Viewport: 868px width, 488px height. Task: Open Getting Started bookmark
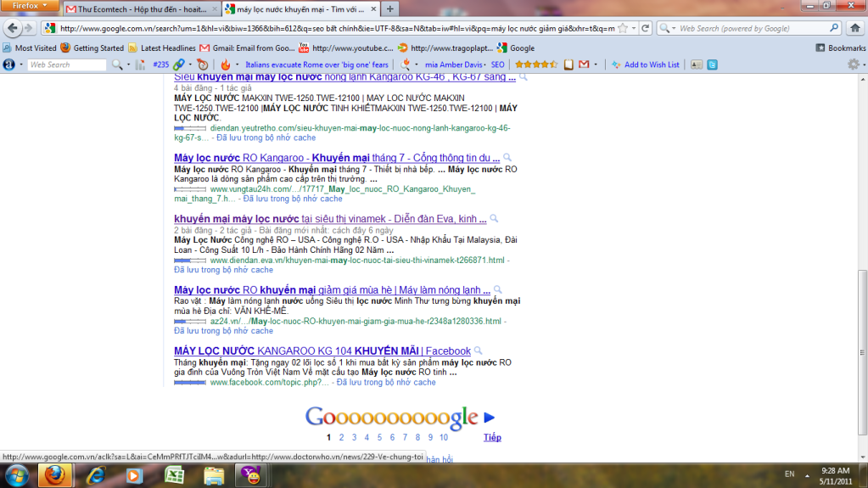[x=92, y=48]
